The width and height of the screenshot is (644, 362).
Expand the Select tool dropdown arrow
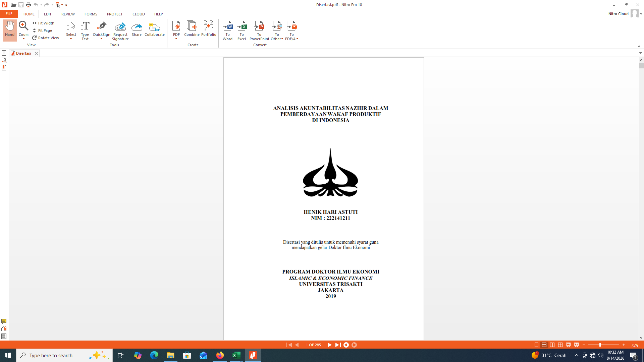pos(71,39)
